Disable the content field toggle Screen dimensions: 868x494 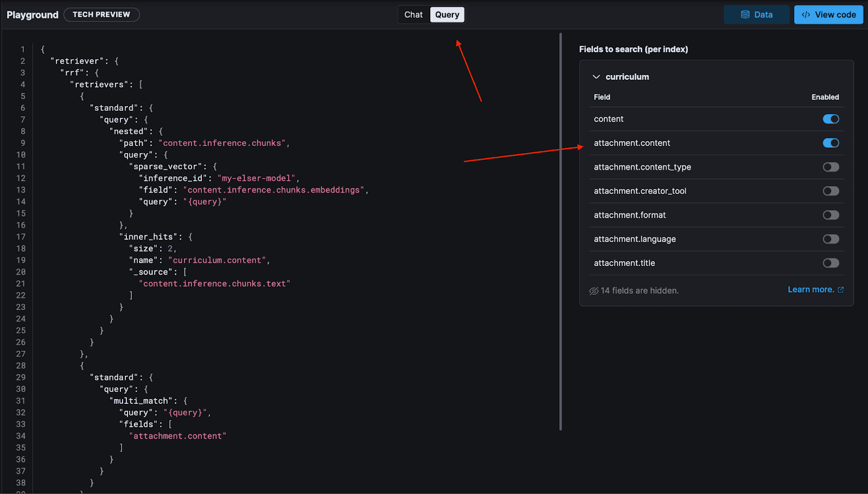tap(831, 119)
